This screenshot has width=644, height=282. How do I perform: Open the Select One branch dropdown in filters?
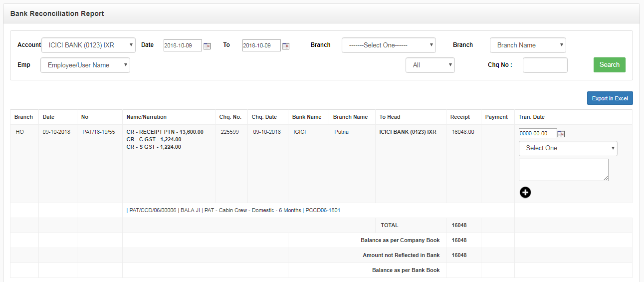tap(389, 45)
